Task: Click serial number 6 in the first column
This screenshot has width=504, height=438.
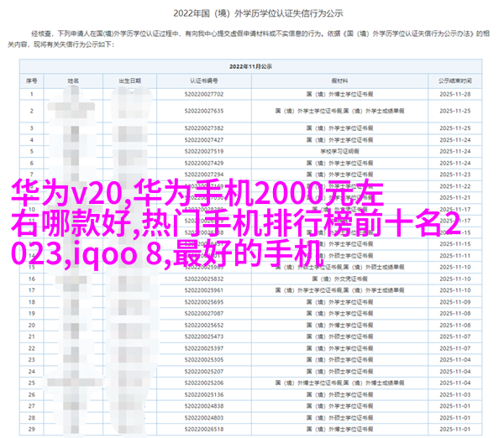Action: [32, 163]
